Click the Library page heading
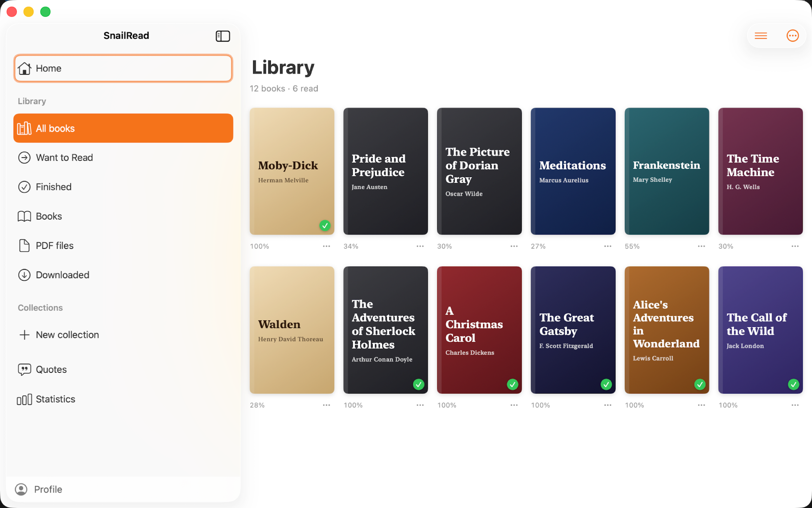The width and height of the screenshot is (812, 508). click(x=283, y=67)
